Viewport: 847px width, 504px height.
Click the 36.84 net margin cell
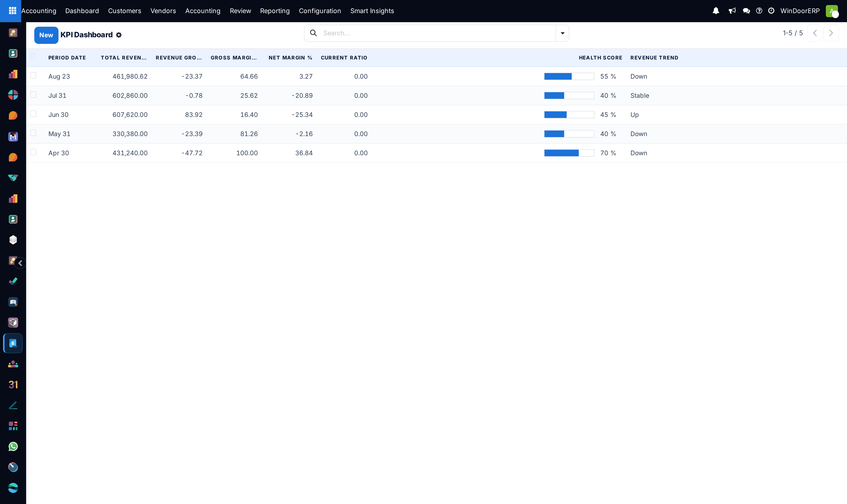pos(304,153)
